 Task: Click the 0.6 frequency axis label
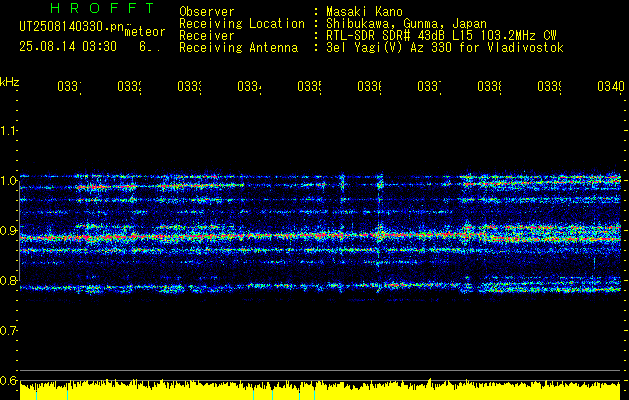click(8, 380)
